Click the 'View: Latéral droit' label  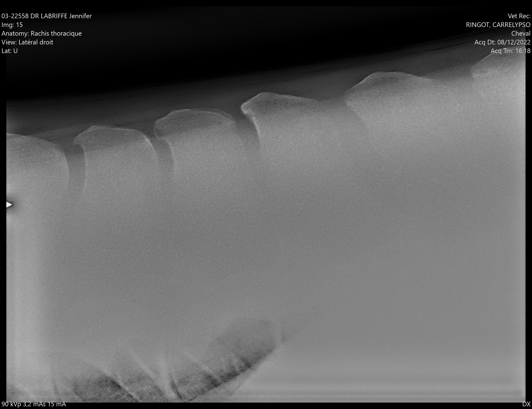[27, 42]
